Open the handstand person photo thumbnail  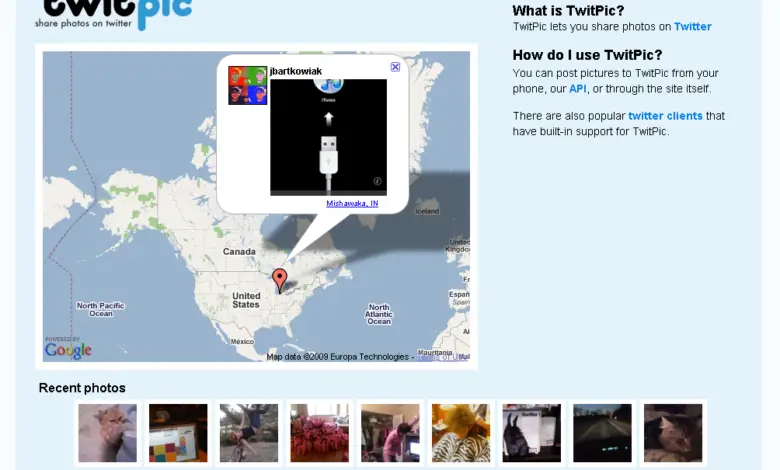click(249, 433)
